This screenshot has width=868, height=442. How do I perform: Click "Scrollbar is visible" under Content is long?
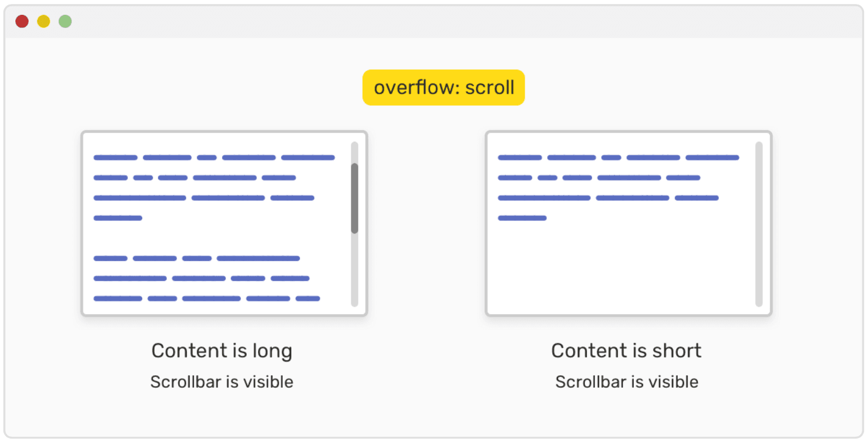pyautogui.click(x=222, y=381)
